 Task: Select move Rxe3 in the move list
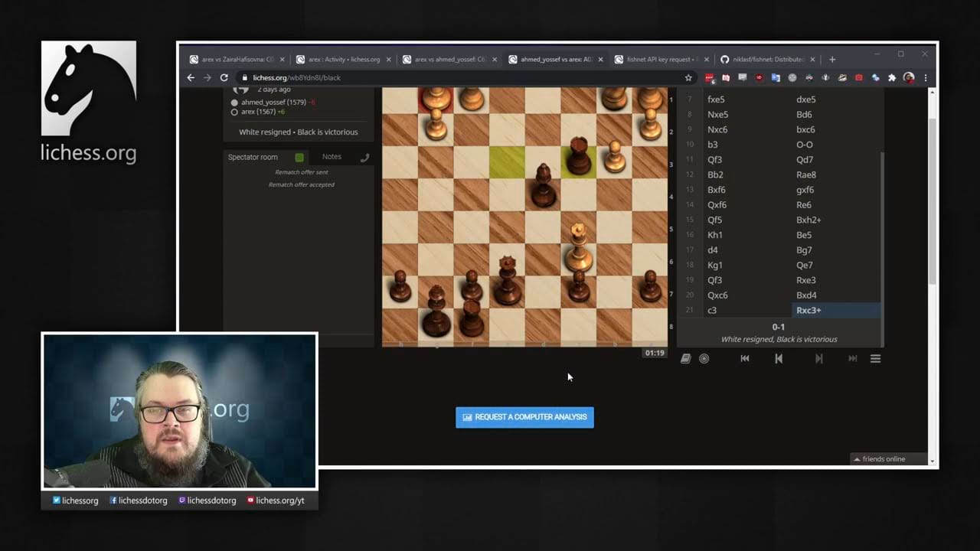[805, 280]
